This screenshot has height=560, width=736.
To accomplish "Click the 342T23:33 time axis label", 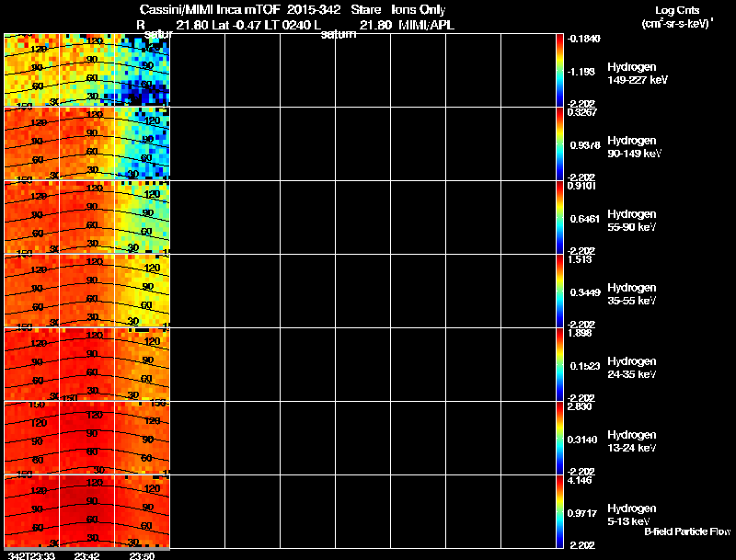I will [28, 554].
